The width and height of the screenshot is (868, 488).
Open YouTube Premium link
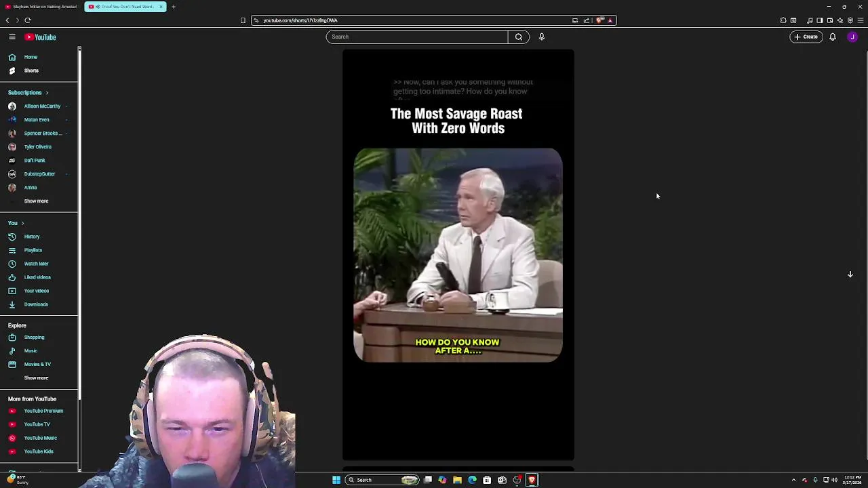[39, 411]
